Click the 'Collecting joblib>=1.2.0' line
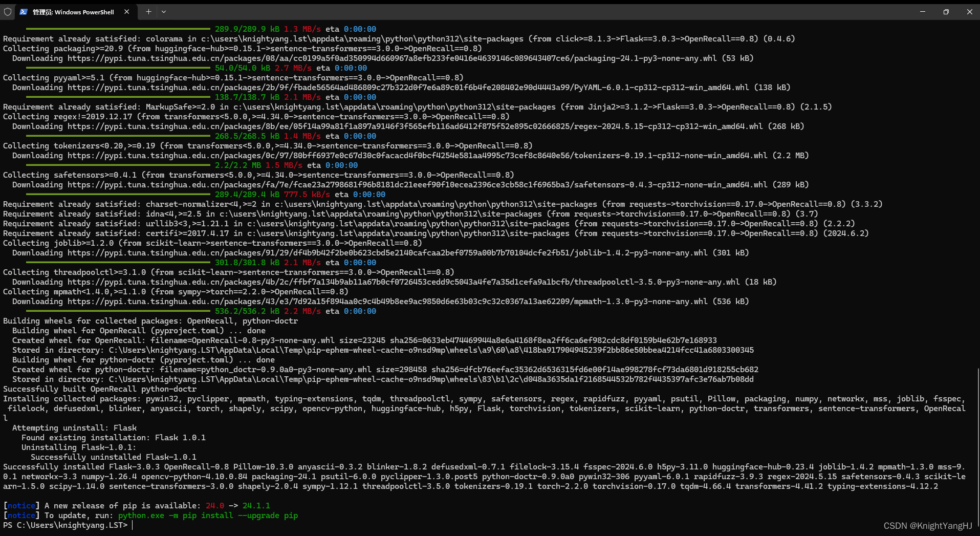The image size is (980, 536). point(213,243)
